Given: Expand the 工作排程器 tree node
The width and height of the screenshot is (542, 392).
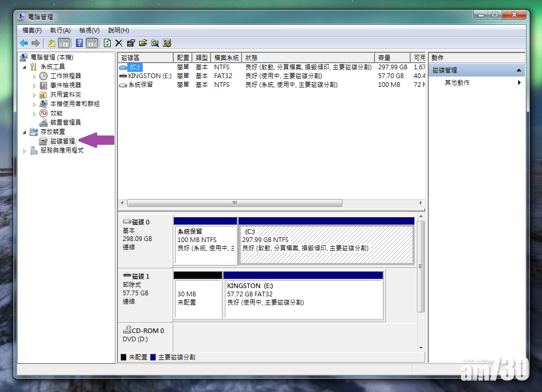Looking at the screenshot, I should click(35, 76).
